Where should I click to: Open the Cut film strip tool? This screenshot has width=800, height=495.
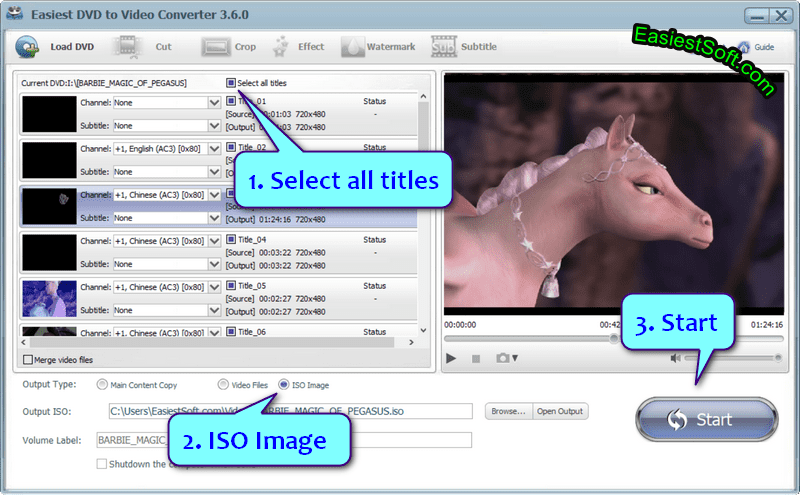point(127,47)
